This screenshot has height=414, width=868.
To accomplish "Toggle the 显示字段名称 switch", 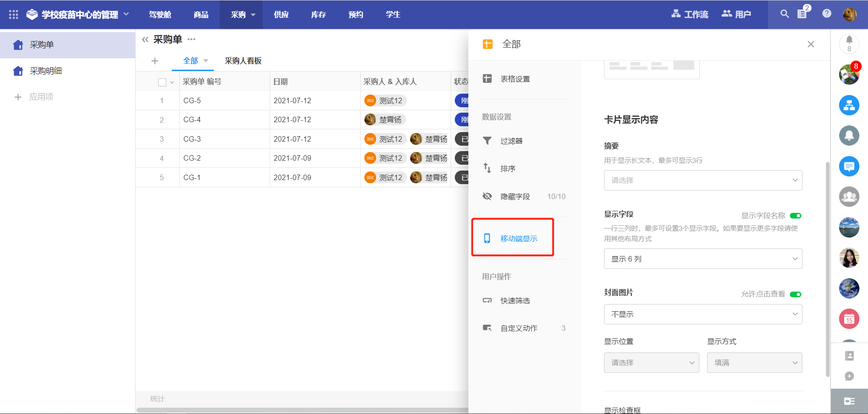I will tap(795, 216).
